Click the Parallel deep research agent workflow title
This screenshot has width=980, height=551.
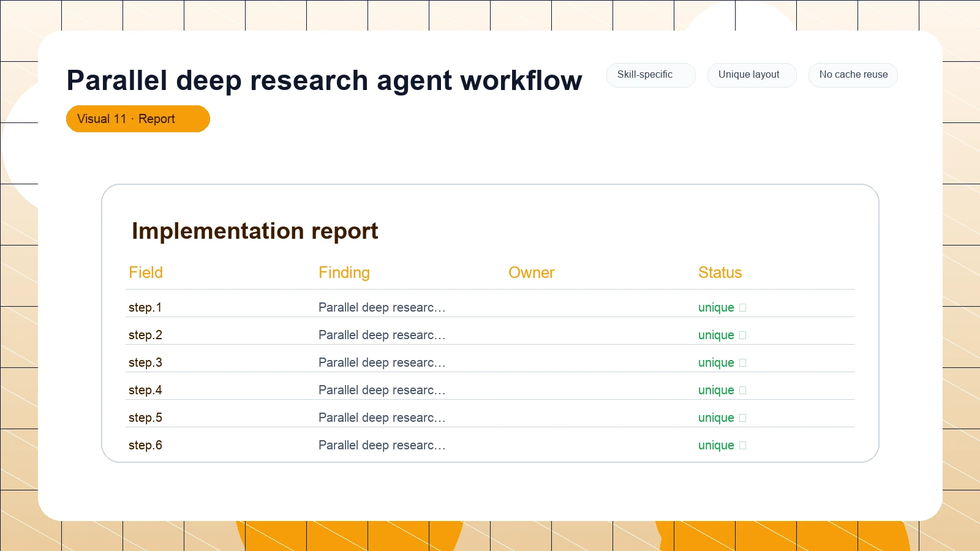[x=325, y=81]
